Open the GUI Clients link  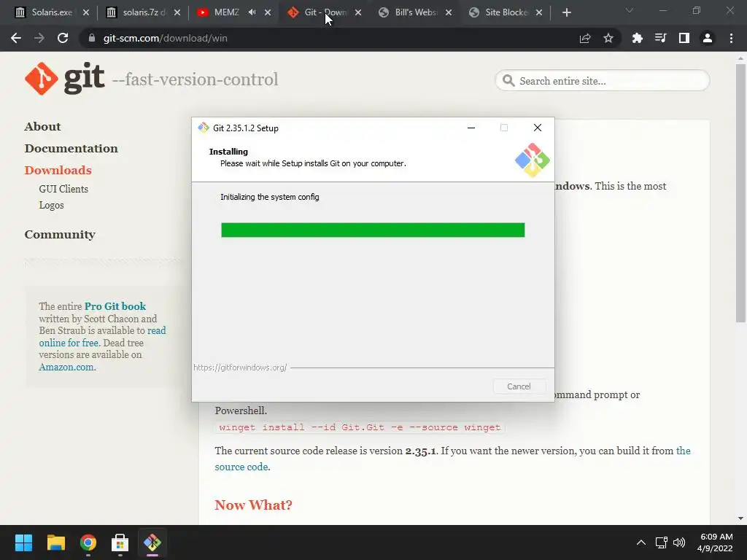click(63, 189)
